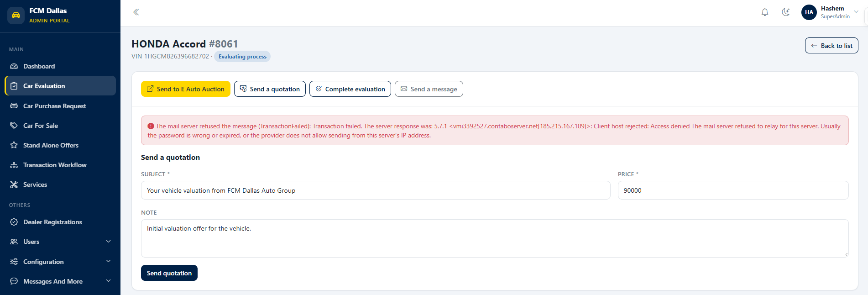Submit with the Send quotation button
This screenshot has height=295, width=868.
pyautogui.click(x=169, y=273)
